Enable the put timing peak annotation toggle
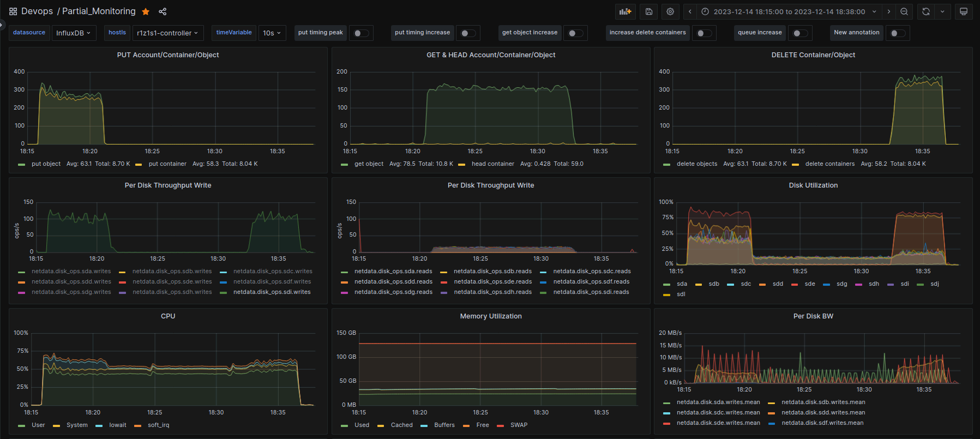 pos(360,33)
